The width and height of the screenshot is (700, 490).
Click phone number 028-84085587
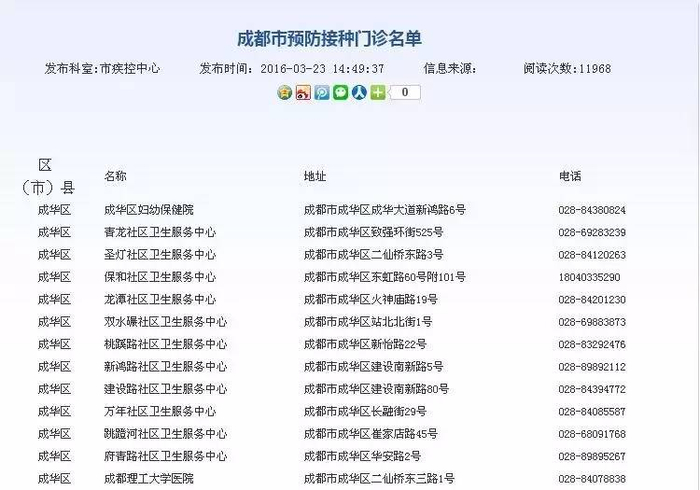592,411
